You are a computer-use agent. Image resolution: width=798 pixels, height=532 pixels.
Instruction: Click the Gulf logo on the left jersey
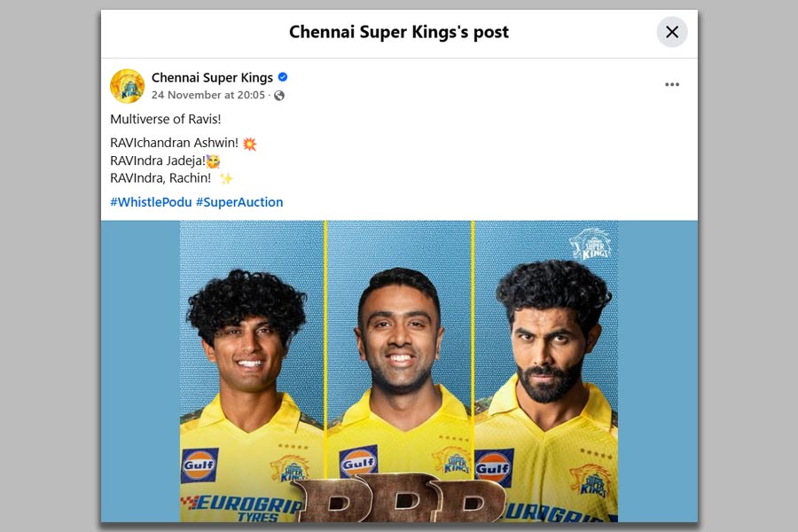199,465
